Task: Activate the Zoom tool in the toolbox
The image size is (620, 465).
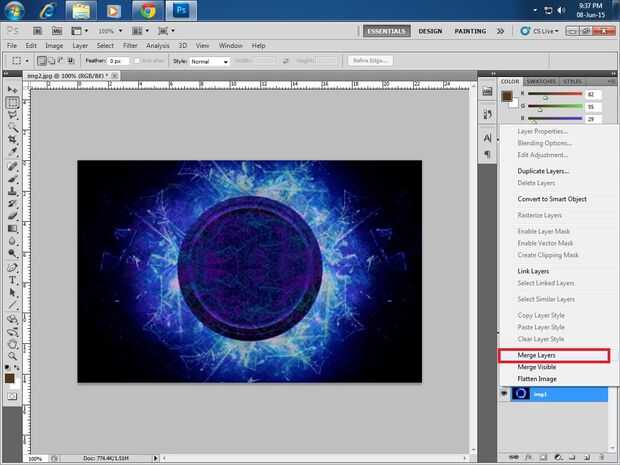Action: click(12, 357)
